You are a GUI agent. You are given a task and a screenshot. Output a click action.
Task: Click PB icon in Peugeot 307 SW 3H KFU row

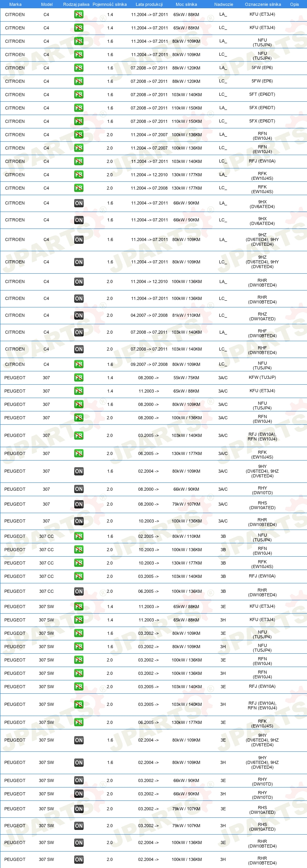point(79,620)
